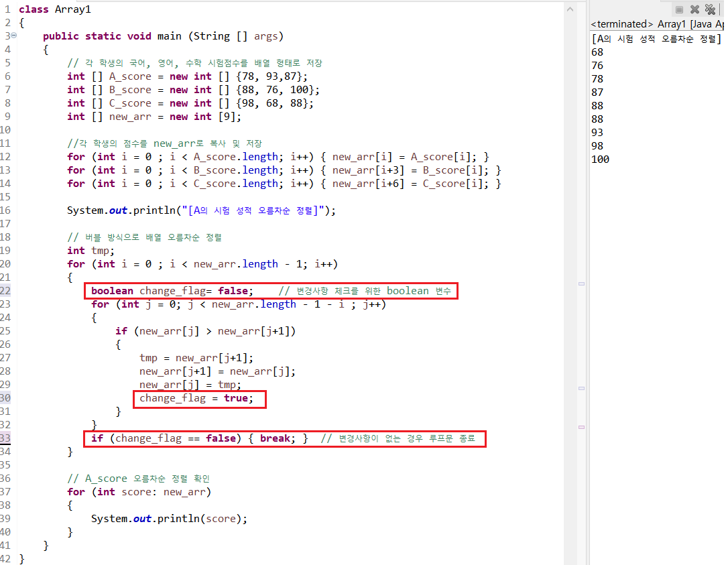This screenshot has height=565, width=728.
Task: Click comment '// 버블 방식으로 배열 오름차순 정렬'
Action: (x=144, y=237)
